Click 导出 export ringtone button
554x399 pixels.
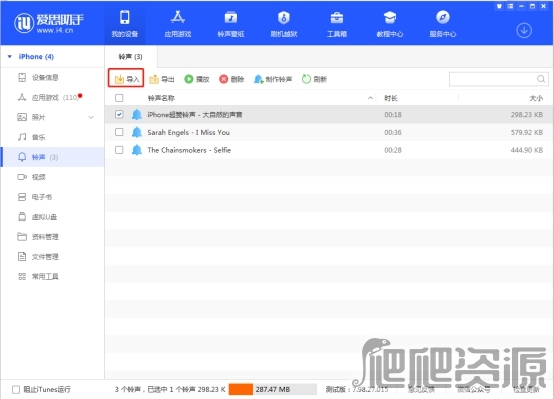click(x=162, y=79)
